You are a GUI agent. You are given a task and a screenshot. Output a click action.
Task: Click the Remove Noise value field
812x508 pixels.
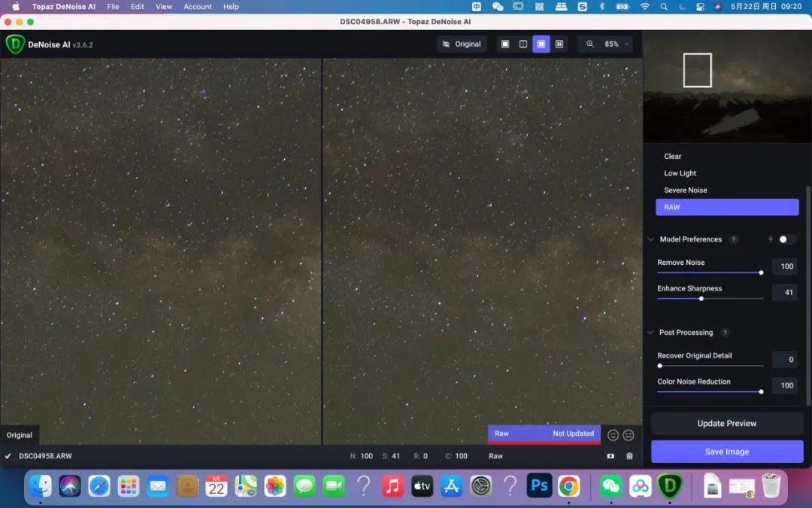pyautogui.click(x=784, y=266)
